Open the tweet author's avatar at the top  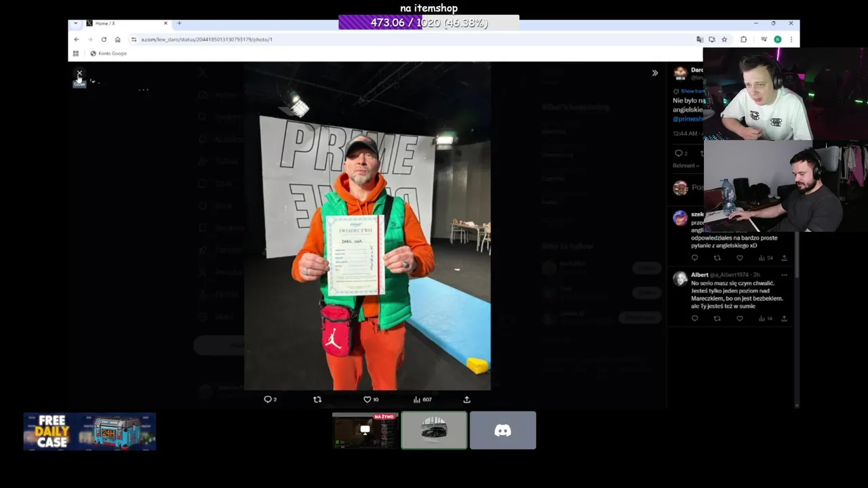click(680, 74)
